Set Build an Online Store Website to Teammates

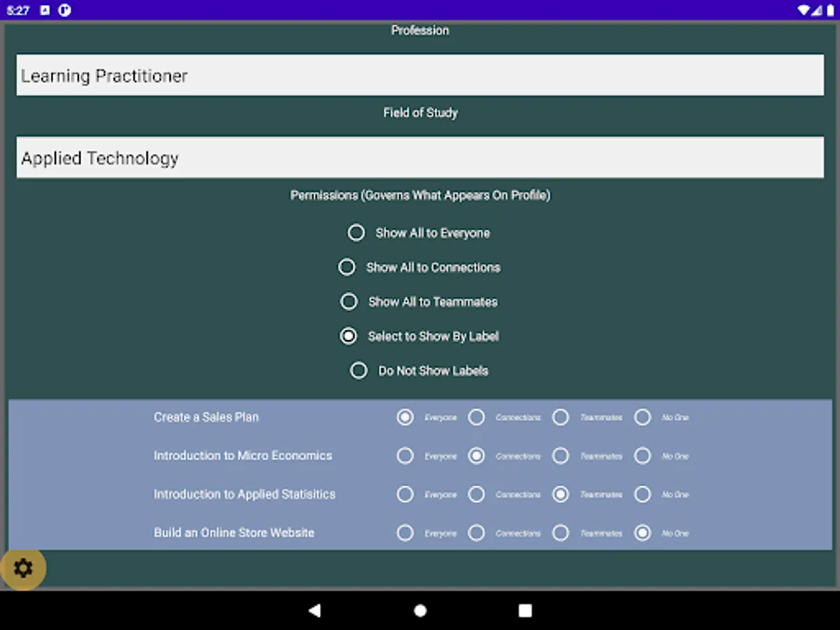[x=560, y=533]
